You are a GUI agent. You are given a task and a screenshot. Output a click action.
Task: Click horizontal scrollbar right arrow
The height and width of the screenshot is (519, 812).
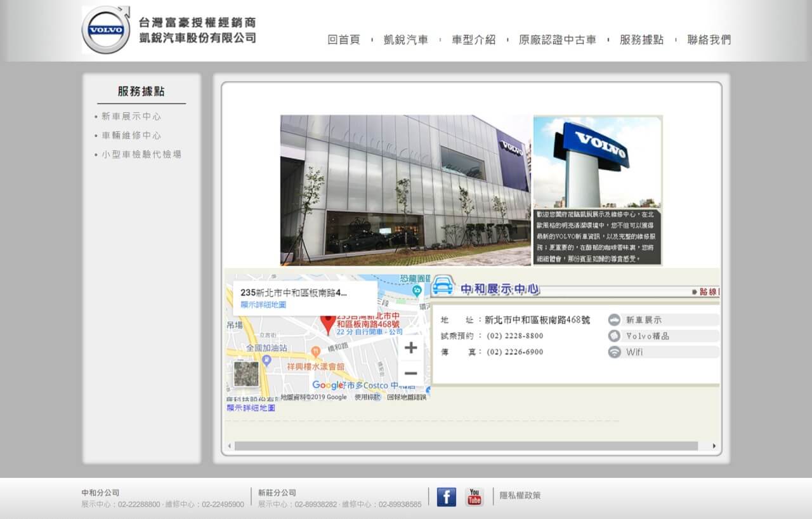(714, 446)
